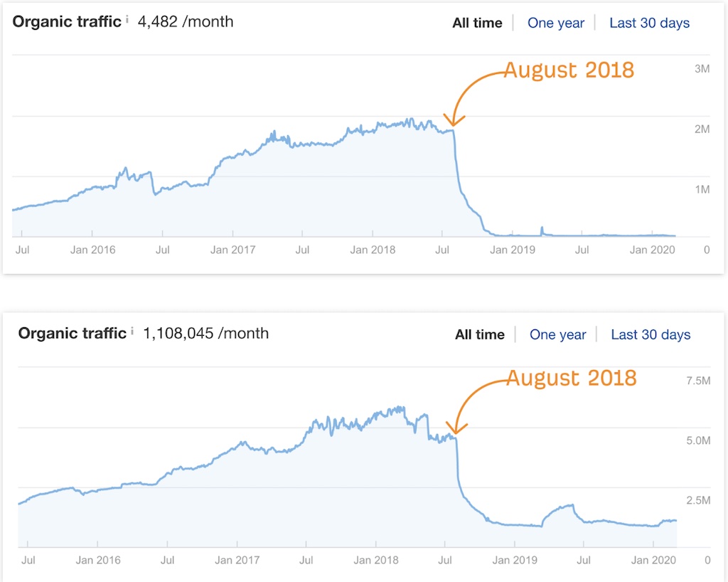Image resolution: width=728 pixels, height=582 pixels.
Task: Switch bottom chart to One year
Action: click(557, 334)
